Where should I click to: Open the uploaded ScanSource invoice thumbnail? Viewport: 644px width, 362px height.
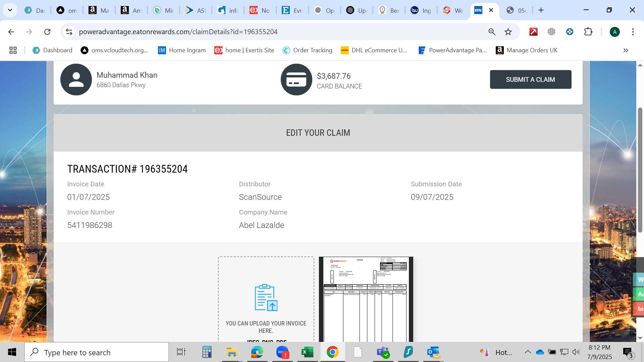pos(366,299)
